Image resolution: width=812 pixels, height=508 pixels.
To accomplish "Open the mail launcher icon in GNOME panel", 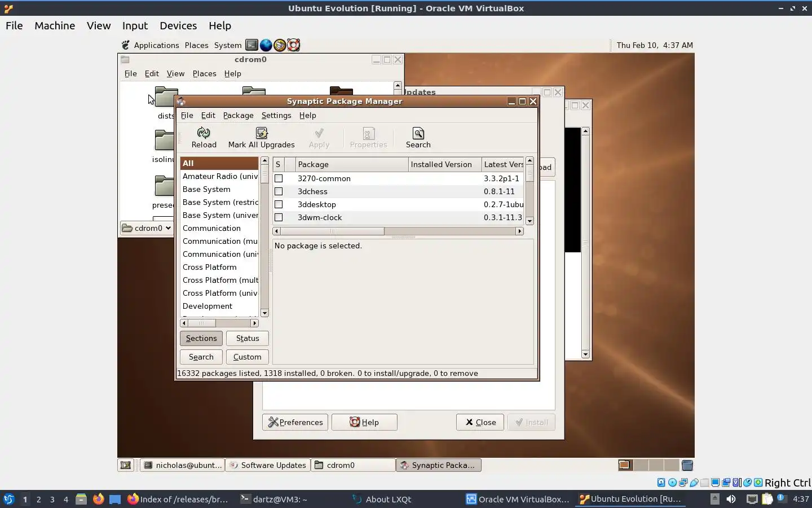I will 280,45.
